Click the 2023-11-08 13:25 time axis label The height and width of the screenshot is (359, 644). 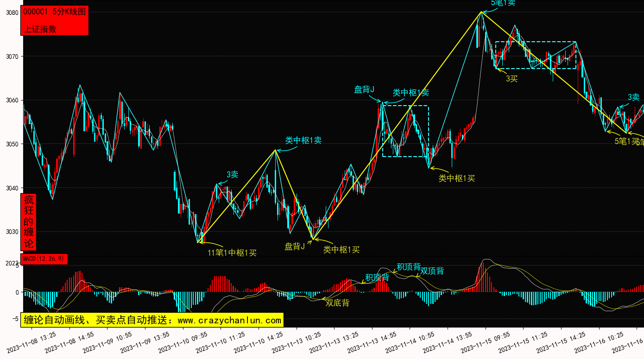click(x=32, y=342)
